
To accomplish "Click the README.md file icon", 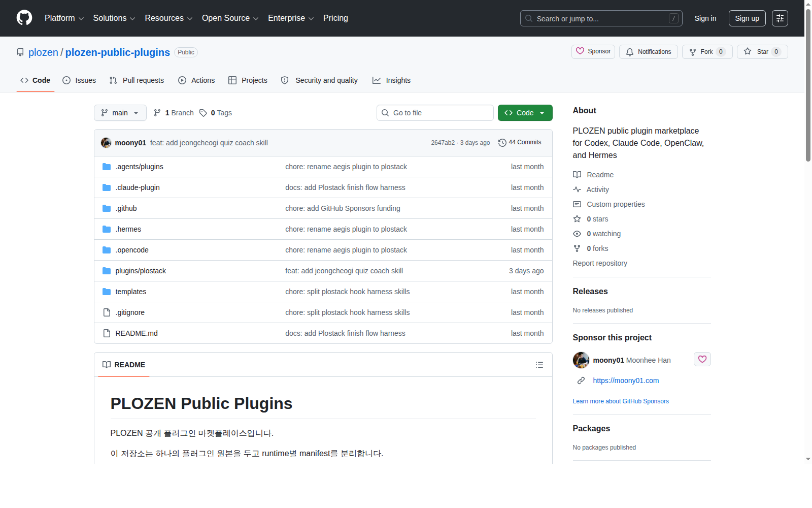I will tap(107, 333).
